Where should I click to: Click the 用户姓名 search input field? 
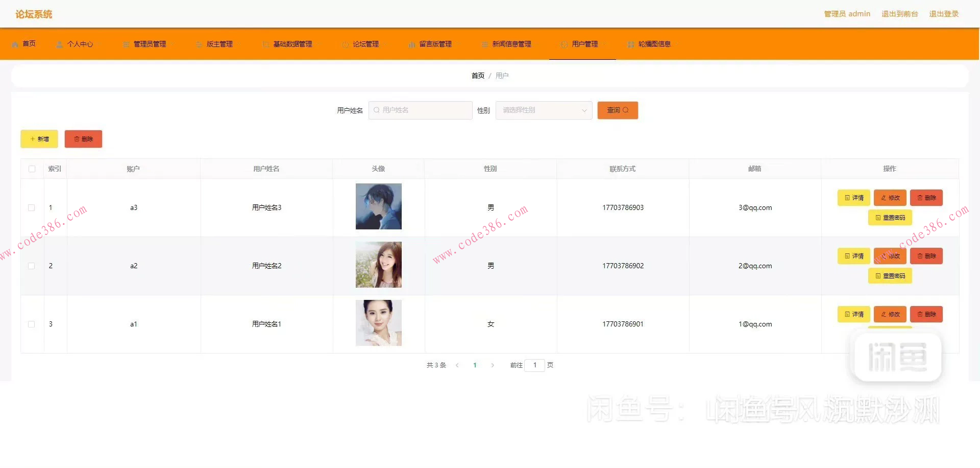click(420, 110)
